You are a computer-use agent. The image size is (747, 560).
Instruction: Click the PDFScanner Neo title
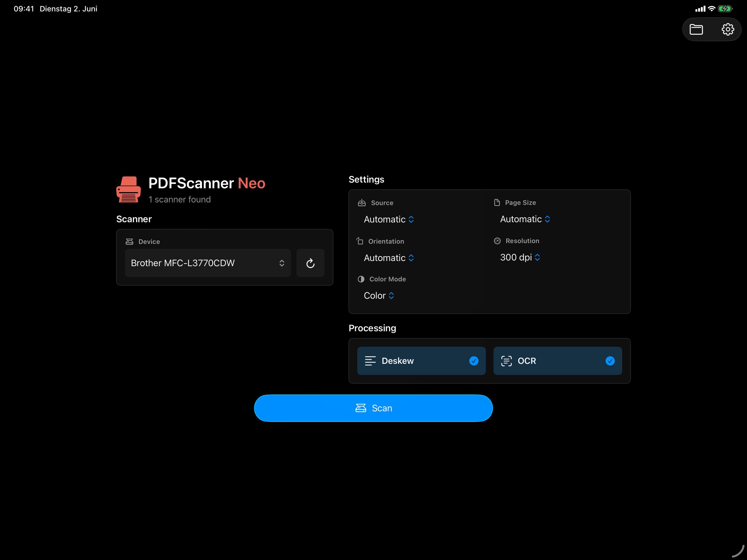(x=207, y=183)
